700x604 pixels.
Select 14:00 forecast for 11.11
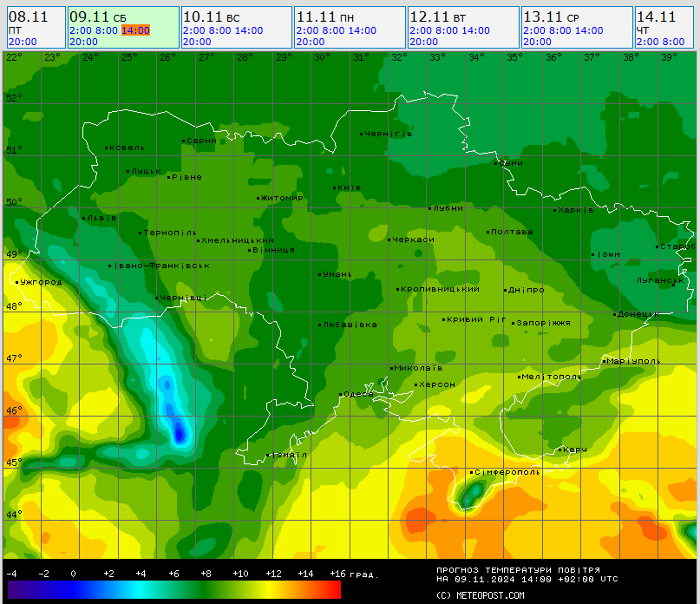[x=362, y=30]
